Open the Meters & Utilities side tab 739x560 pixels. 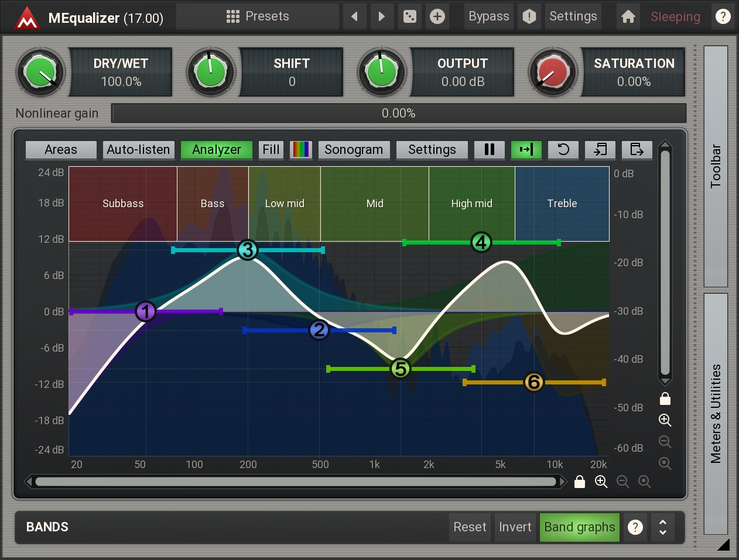pyautogui.click(x=715, y=413)
